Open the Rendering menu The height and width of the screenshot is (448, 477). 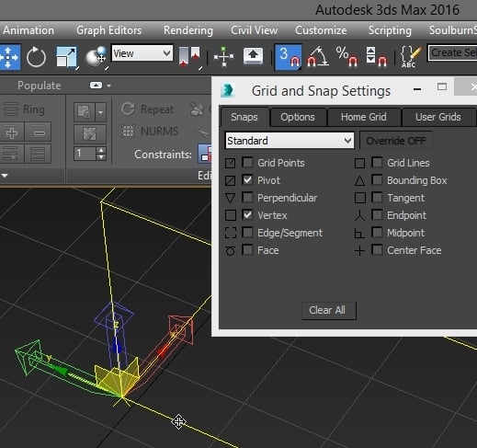[188, 30]
